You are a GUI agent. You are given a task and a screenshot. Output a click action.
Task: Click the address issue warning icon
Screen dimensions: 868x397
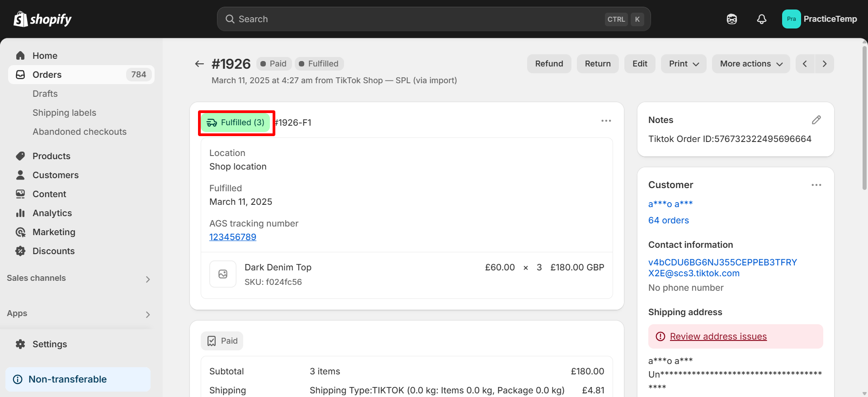point(660,336)
